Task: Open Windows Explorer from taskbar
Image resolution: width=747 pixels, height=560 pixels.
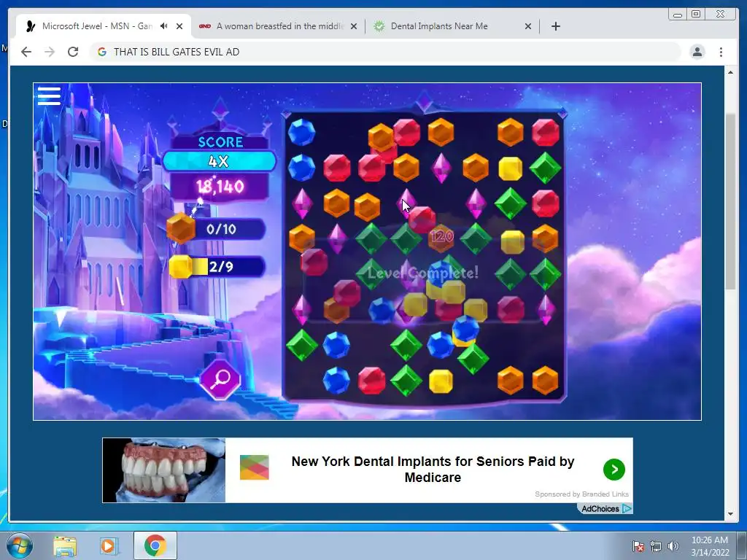Action: tap(65, 545)
